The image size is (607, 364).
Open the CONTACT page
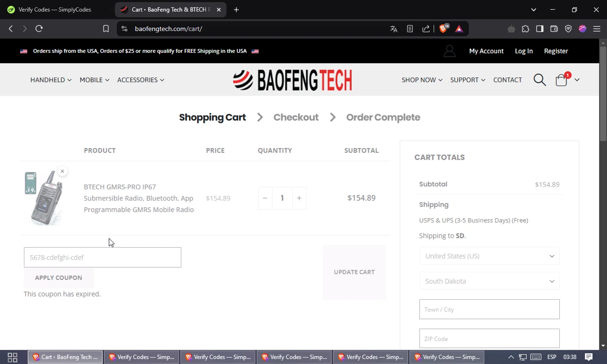[507, 80]
